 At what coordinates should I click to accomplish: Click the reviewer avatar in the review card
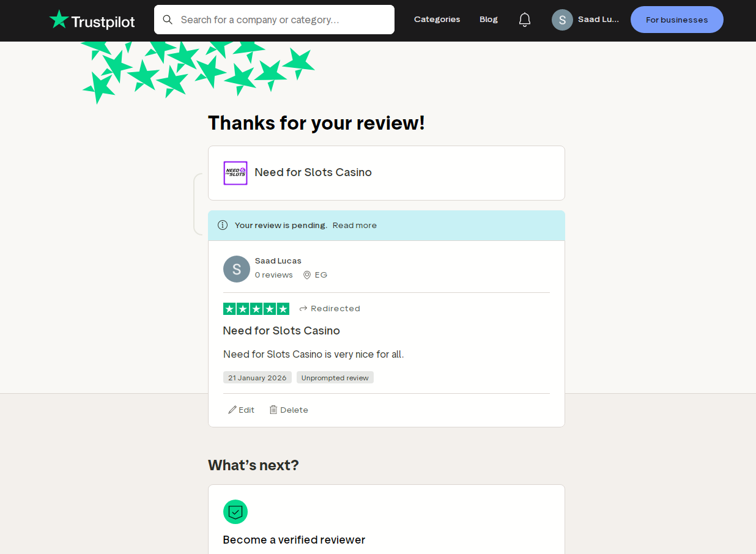(x=237, y=269)
